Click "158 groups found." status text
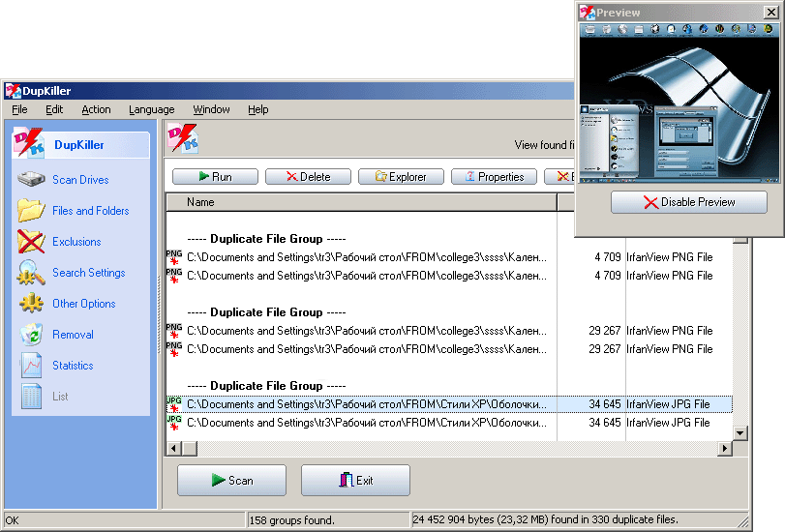 click(292, 520)
